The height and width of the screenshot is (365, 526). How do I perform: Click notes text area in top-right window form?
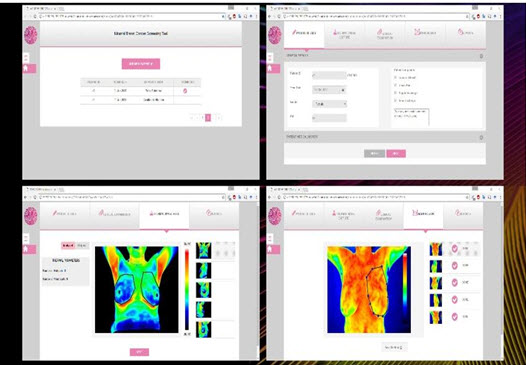tap(411, 117)
